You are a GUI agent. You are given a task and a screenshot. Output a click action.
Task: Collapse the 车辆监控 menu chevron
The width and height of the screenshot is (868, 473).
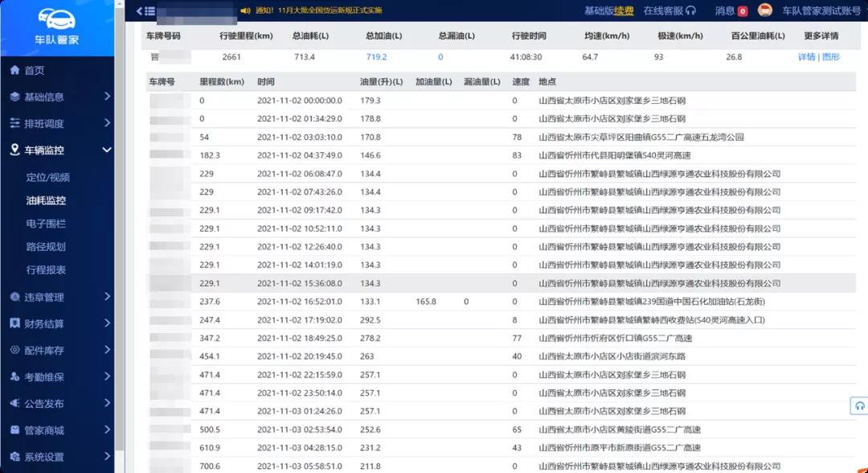coord(107,150)
